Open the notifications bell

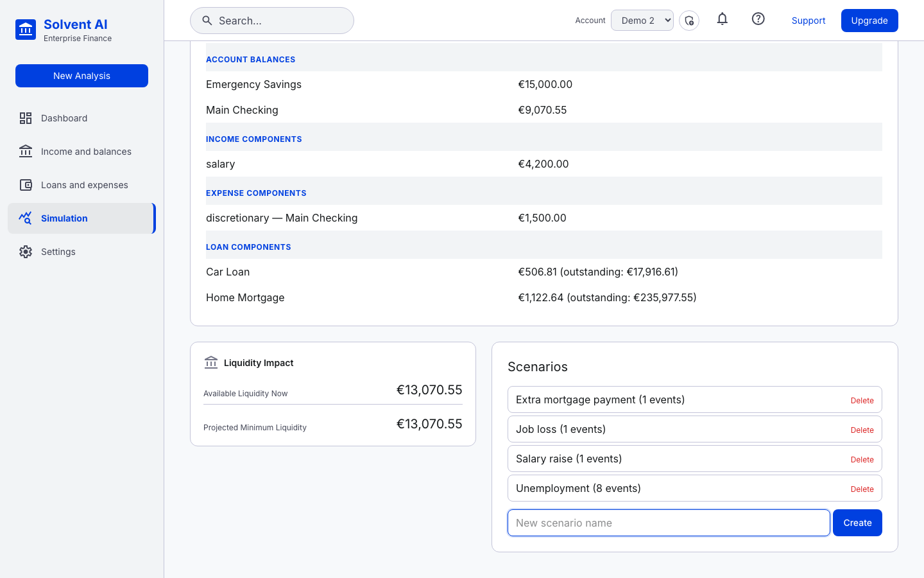(x=723, y=19)
